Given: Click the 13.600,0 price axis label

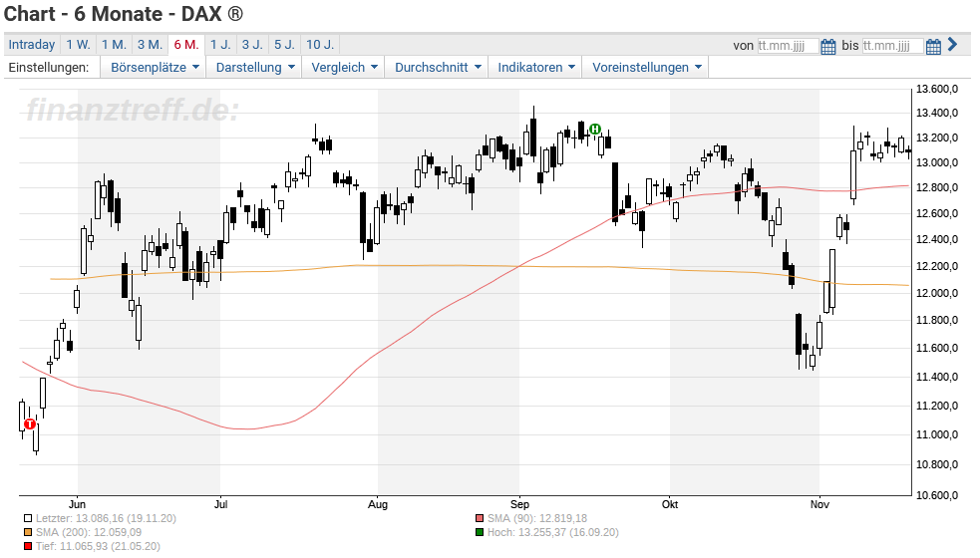Looking at the screenshot, I should coord(937,89).
